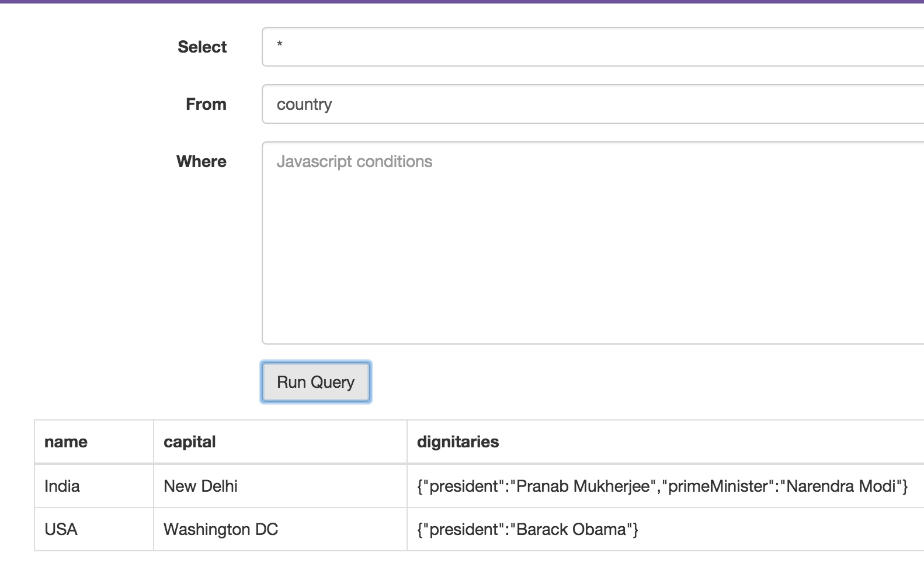Click inside the From field containing country

click(467, 104)
